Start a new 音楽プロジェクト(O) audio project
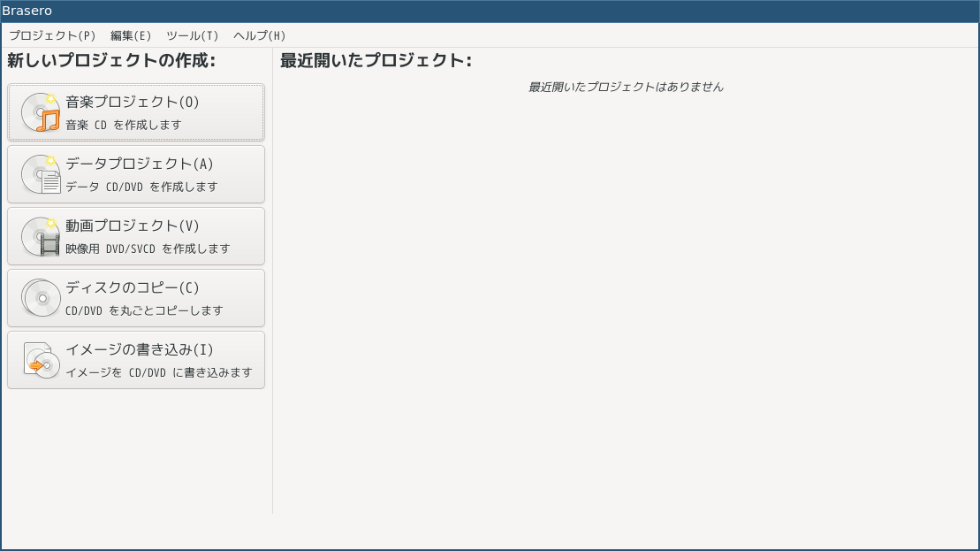The width and height of the screenshot is (980, 551). coord(136,112)
